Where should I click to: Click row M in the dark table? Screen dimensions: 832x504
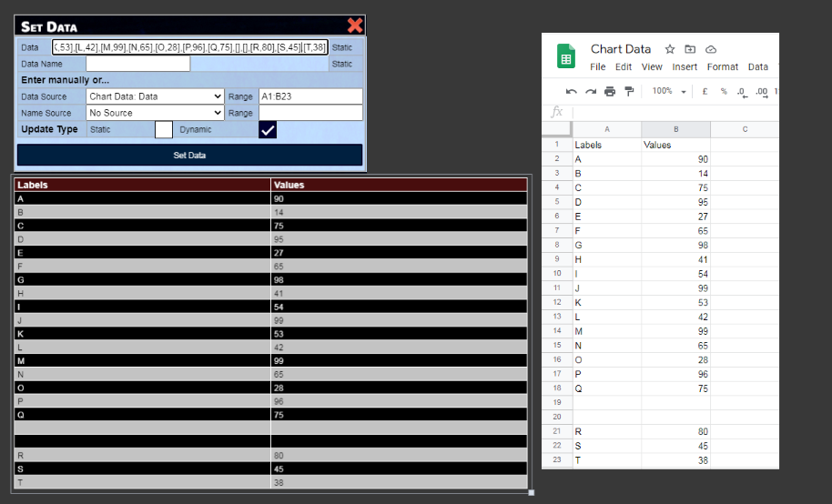click(x=270, y=361)
